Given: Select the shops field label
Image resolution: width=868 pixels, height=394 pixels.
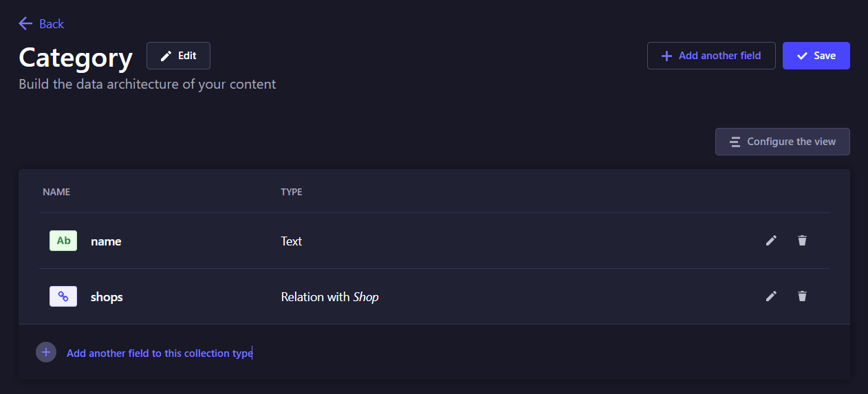Looking at the screenshot, I should click(107, 297).
